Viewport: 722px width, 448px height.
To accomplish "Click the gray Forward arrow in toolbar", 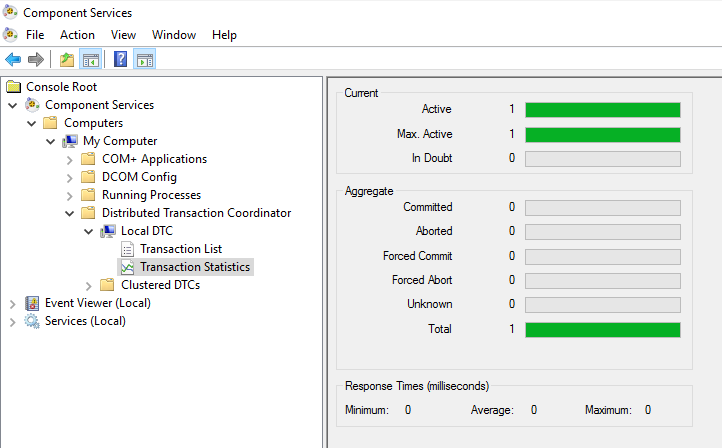I will click(36, 59).
